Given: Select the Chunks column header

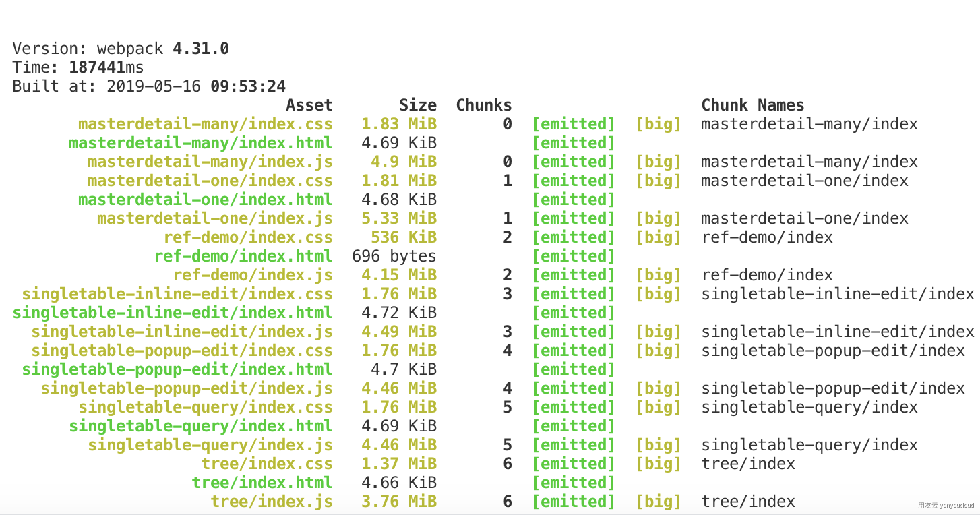Looking at the screenshot, I should (x=483, y=104).
